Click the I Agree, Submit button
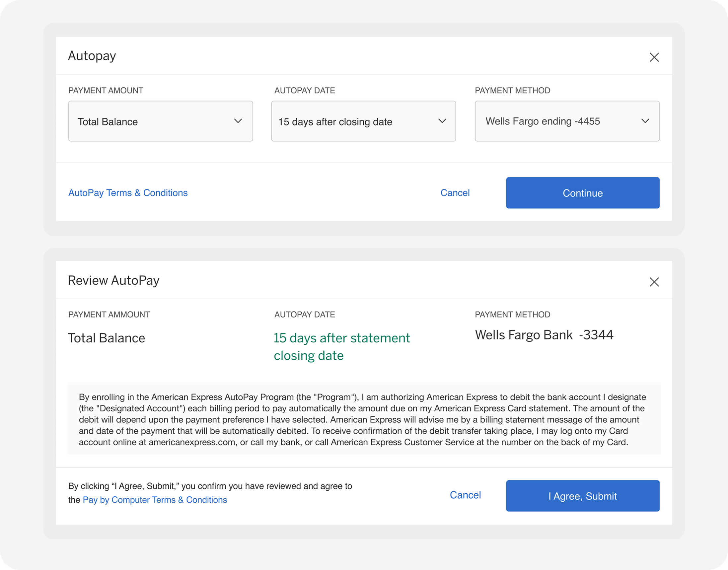The width and height of the screenshot is (728, 570). point(583,496)
